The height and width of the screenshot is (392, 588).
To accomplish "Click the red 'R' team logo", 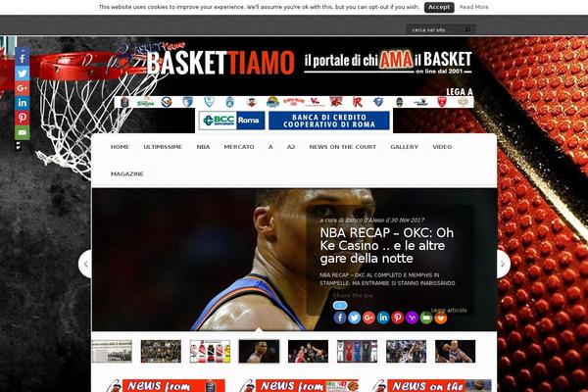I will (x=357, y=102).
